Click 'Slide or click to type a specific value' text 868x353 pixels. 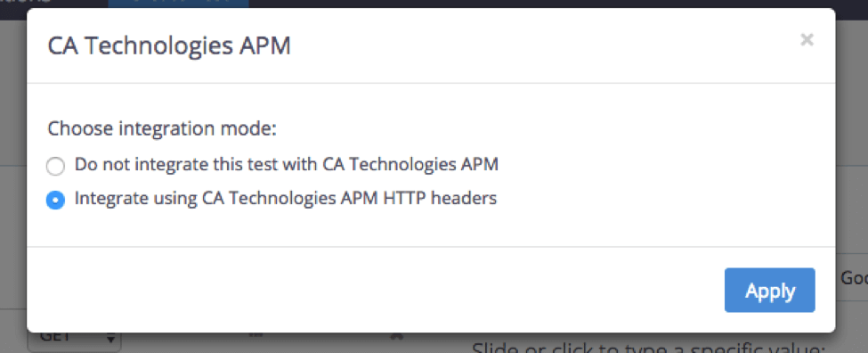tap(649, 348)
